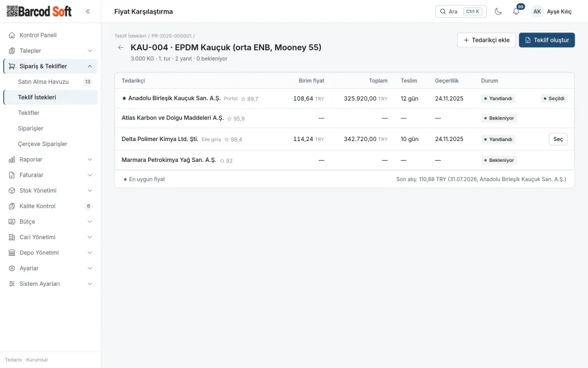
Task: Open Çerçeve Siparişler submenu item
Action: click(50, 144)
